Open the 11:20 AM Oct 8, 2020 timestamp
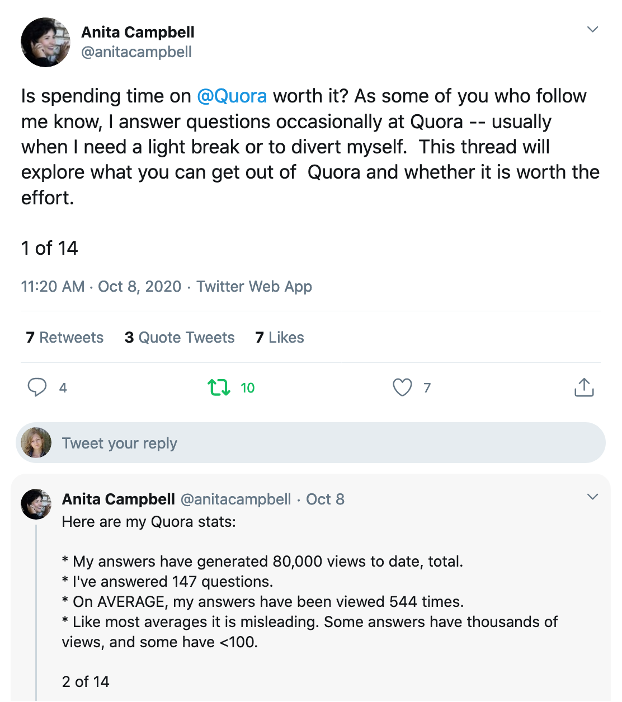The width and height of the screenshot is (622, 702). [x=101, y=287]
